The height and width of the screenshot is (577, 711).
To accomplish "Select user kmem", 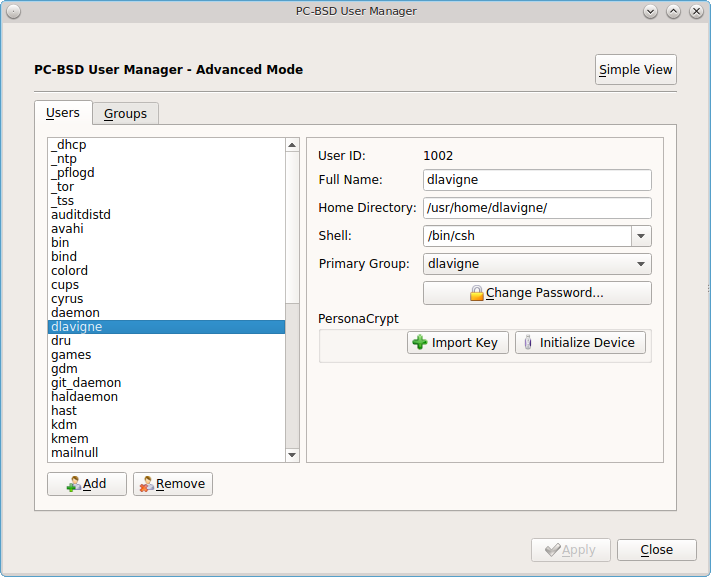I will [166, 439].
